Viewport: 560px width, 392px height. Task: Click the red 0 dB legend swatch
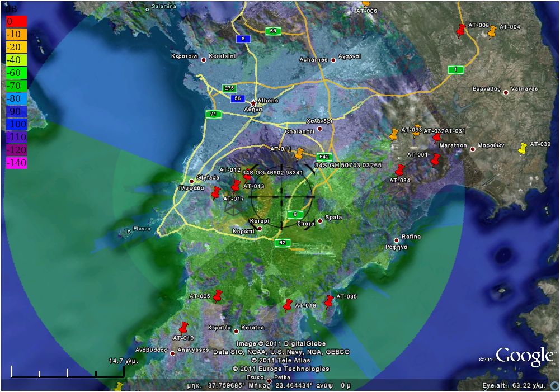pyautogui.click(x=16, y=21)
